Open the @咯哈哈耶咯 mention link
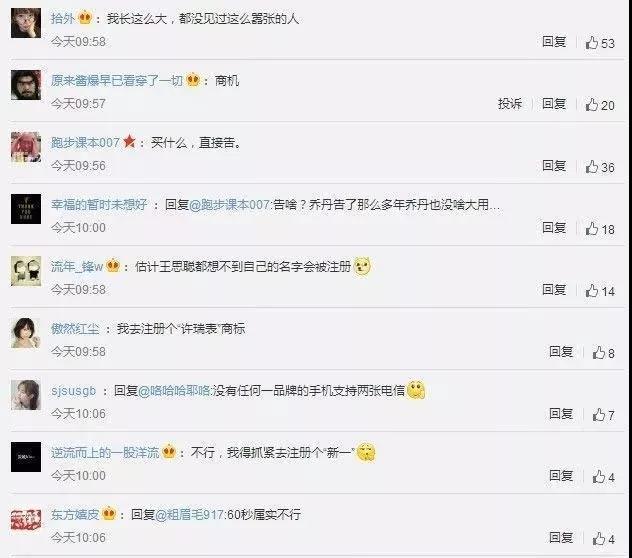 pyautogui.click(x=175, y=391)
